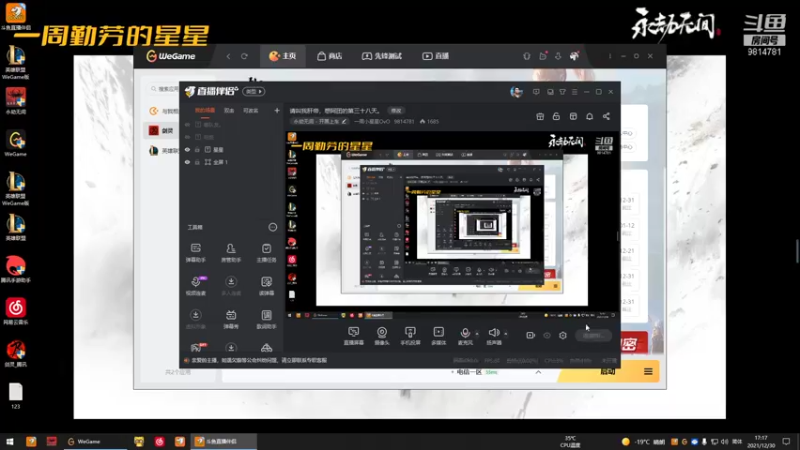Click the bell notification icon in streaming app
The image size is (800, 450).
(x=589, y=116)
